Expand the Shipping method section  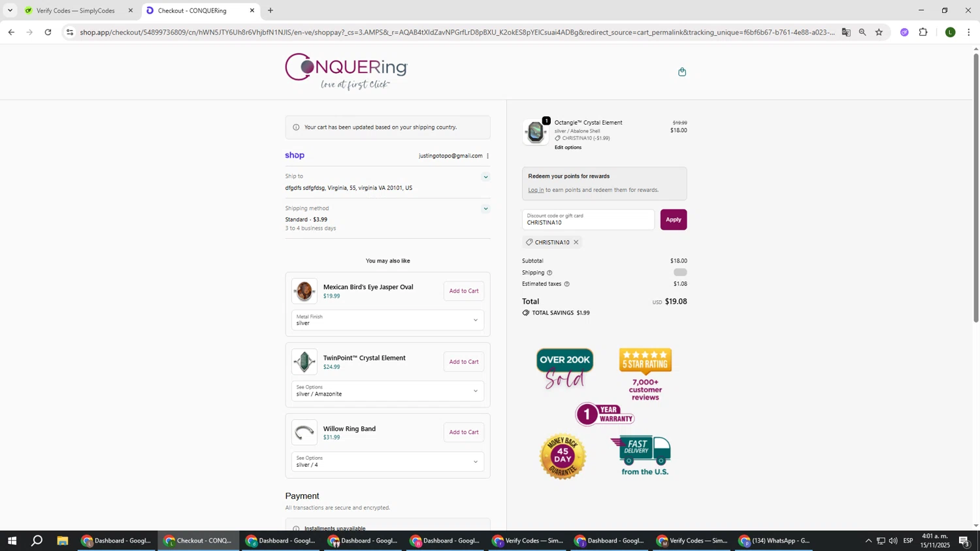tap(485, 209)
